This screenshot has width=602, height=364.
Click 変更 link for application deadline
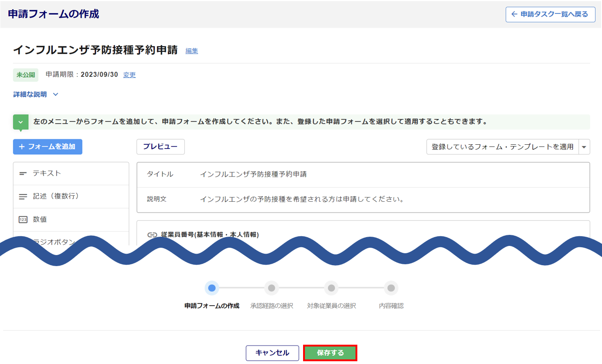pos(129,75)
